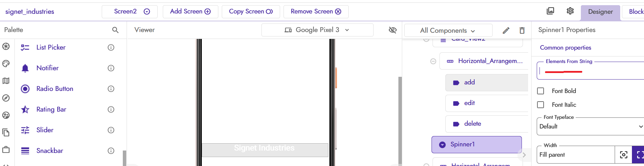Click the Add Screen button
The image size is (644, 166).
[190, 11]
